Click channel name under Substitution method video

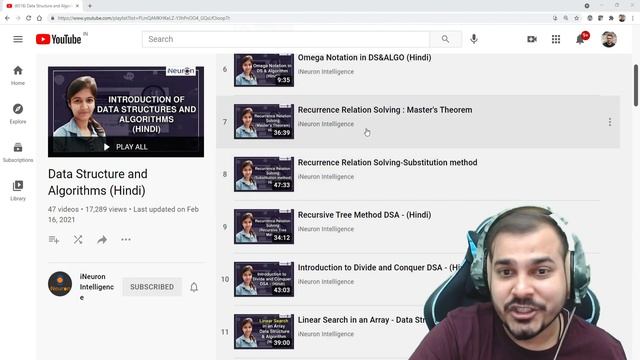pos(326,177)
